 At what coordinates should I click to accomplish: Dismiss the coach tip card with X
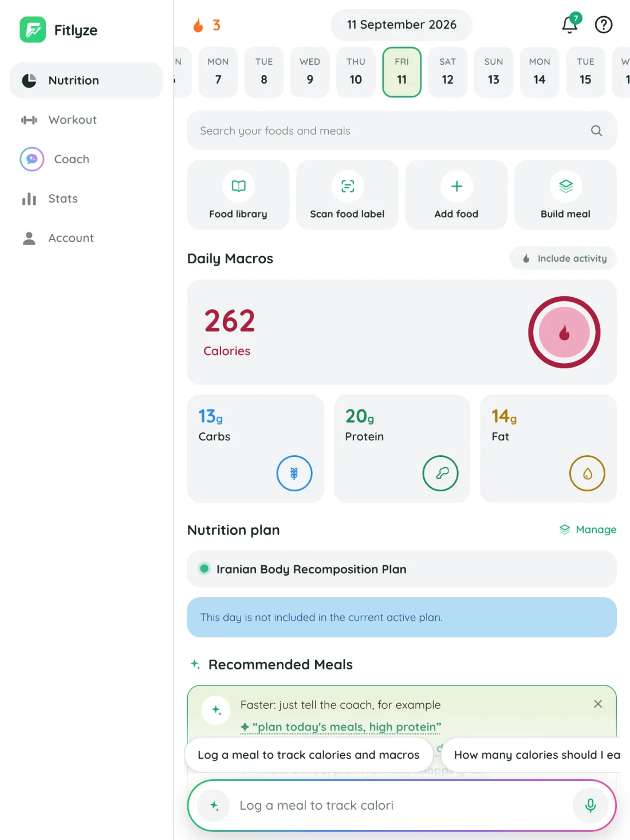(598, 704)
